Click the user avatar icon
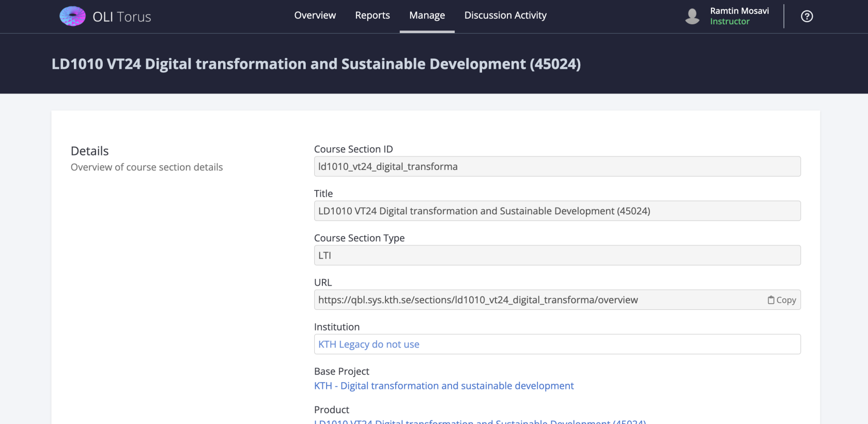This screenshot has height=424, width=868. point(692,17)
